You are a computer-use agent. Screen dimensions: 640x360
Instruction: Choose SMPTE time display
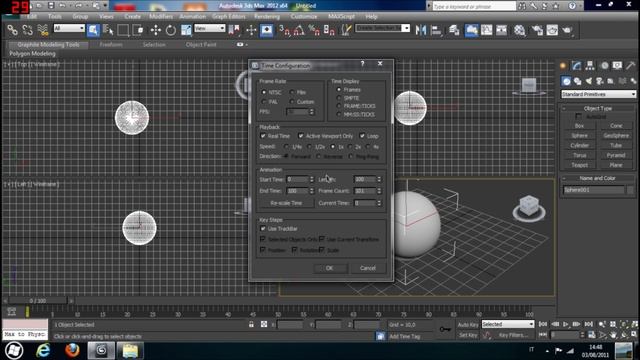click(x=339, y=98)
